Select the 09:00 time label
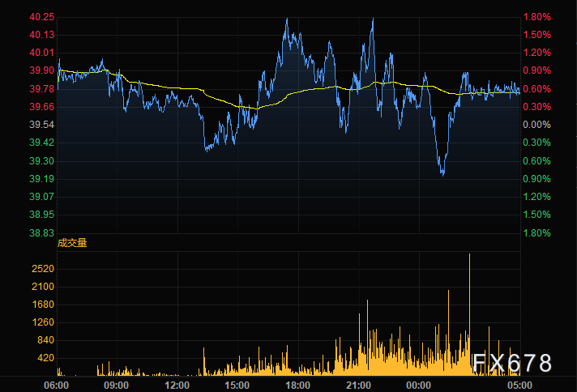 [116, 386]
